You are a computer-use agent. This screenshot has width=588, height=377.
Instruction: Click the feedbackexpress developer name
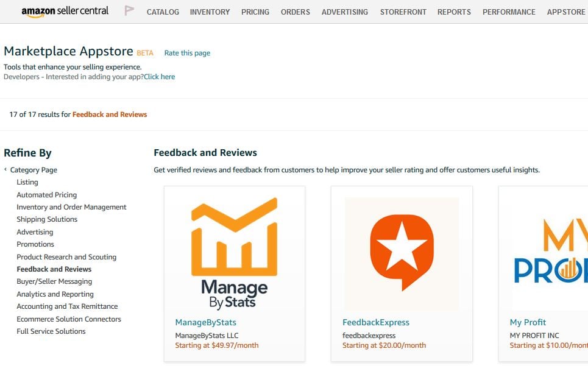(x=369, y=336)
